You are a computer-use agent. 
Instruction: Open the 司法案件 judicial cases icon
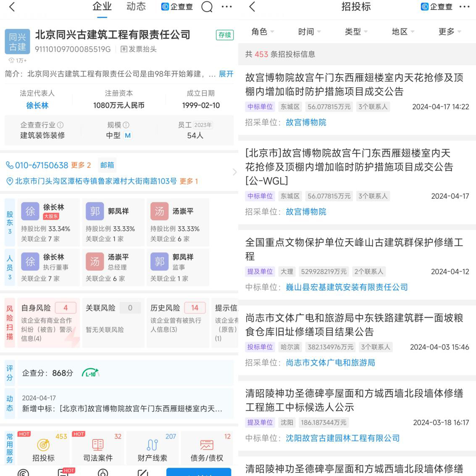point(98,448)
